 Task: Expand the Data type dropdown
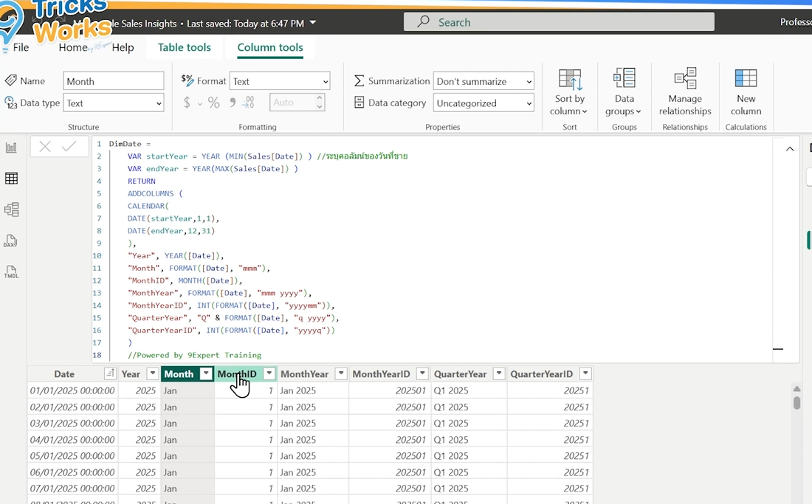[x=114, y=103]
